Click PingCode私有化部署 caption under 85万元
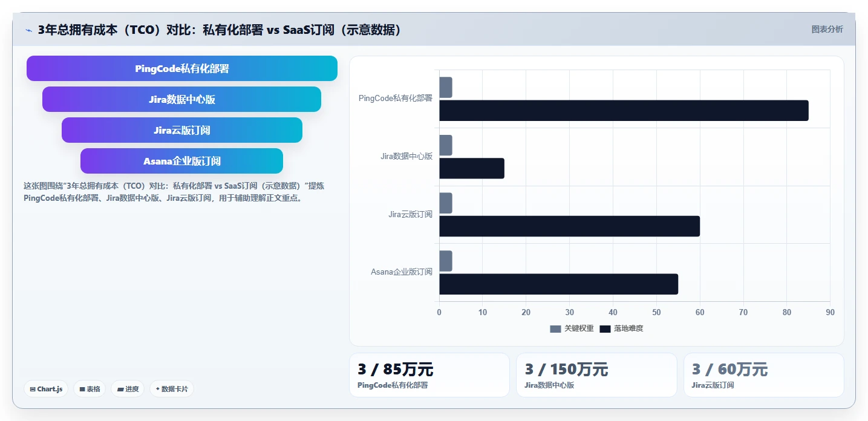This screenshot has width=868, height=421. coord(393,385)
